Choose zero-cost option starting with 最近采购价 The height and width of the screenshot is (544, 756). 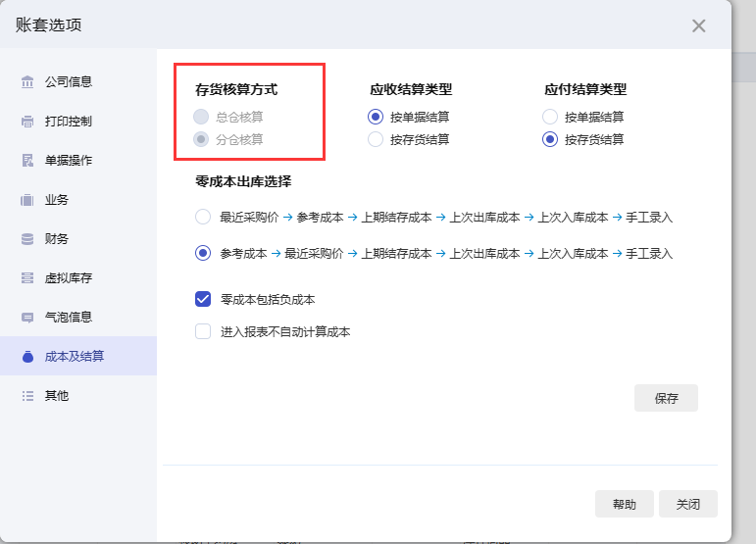203,217
